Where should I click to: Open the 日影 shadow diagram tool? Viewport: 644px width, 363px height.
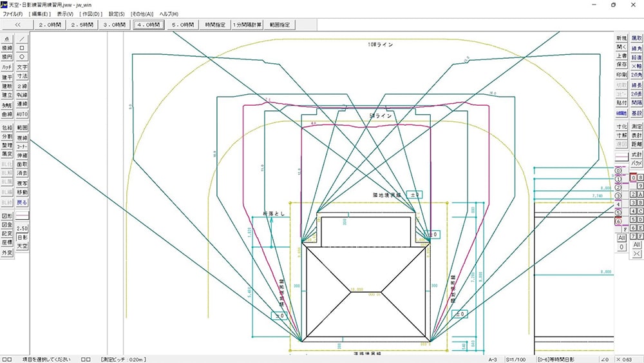22,238
